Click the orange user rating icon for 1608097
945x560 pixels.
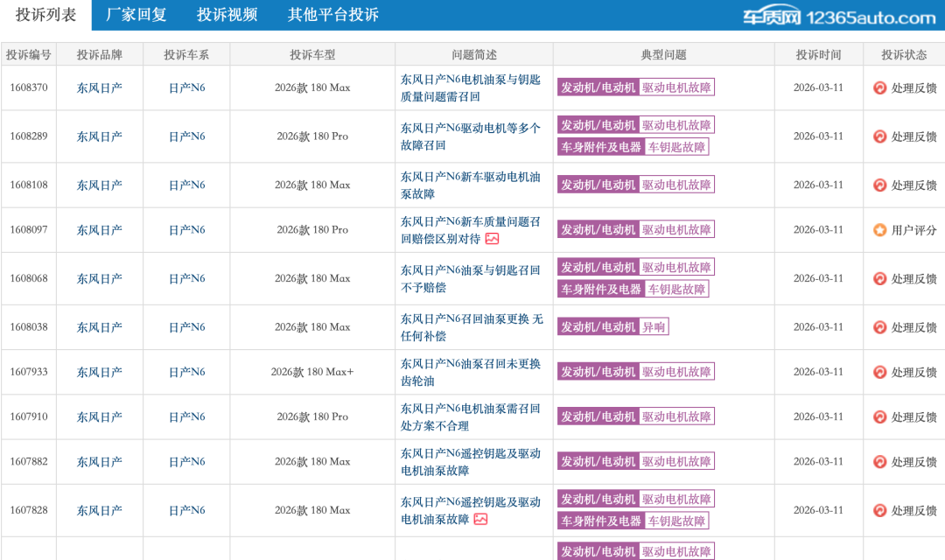pyautogui.click(x=879, y=230)
